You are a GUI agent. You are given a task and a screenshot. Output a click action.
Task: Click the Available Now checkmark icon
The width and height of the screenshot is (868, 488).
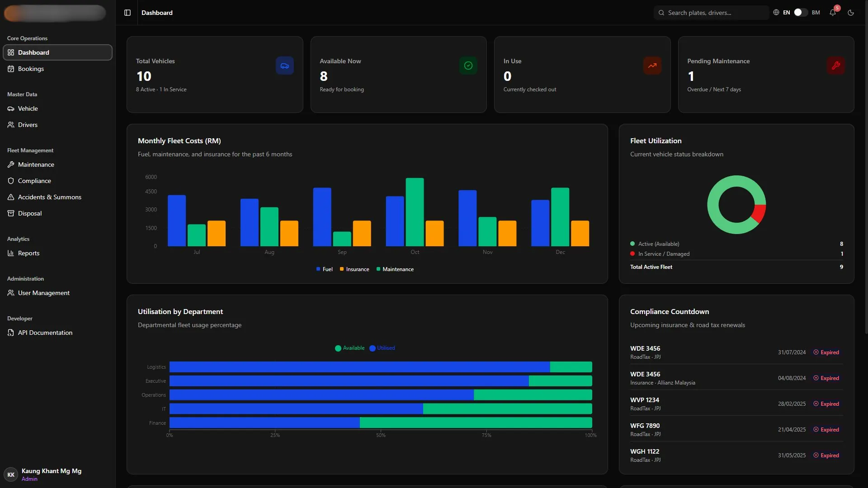pos(468,66)
